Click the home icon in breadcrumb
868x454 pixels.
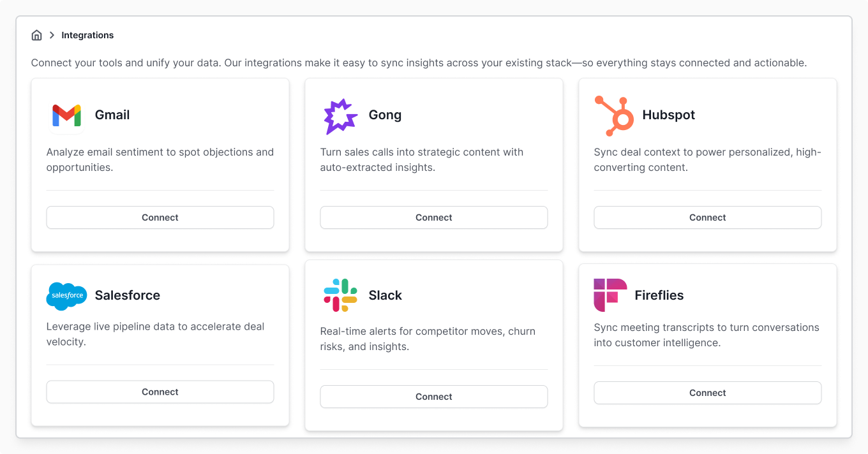tap(37, 35)
